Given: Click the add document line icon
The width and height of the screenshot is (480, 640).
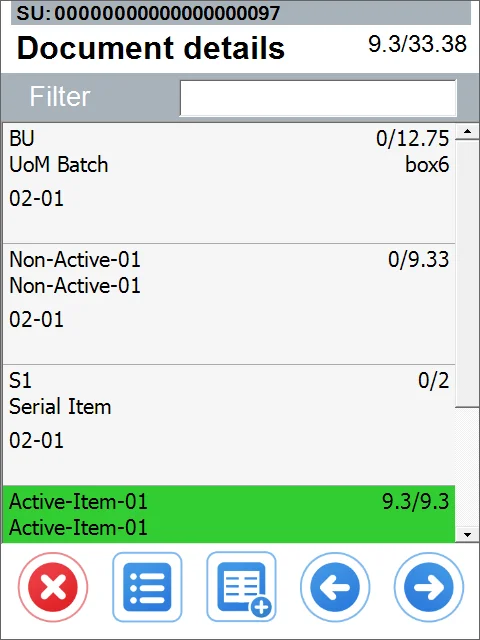Looking at the screenshot, I should (x=241, y=587).
